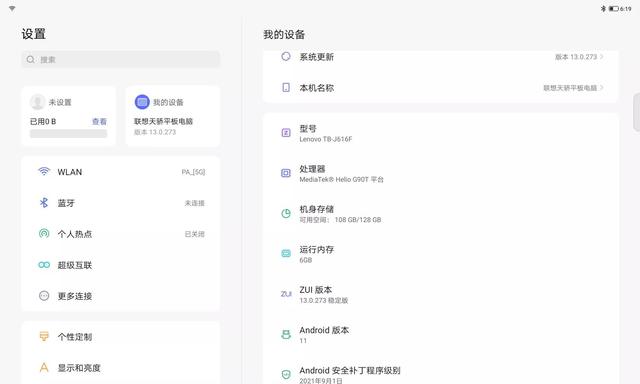Expand 本机名称 chevron arrow
The image size is (640, 384).
[x=602, y=88]
